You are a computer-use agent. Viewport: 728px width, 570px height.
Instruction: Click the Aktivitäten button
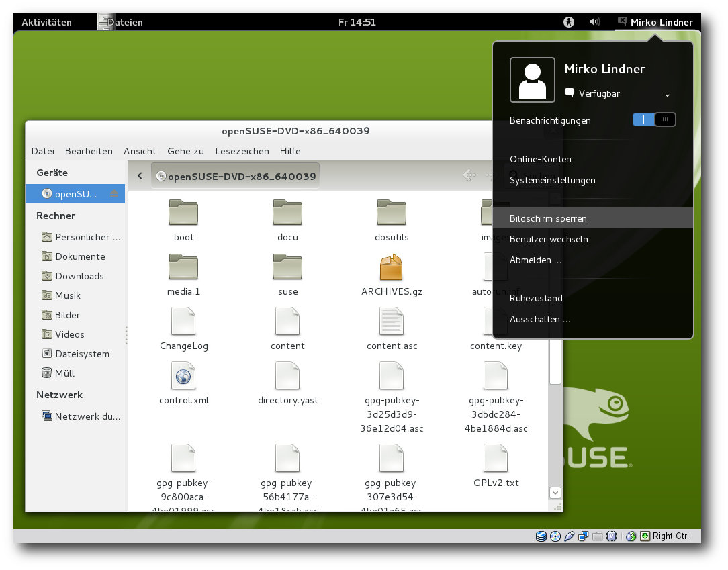pos(46,21)
